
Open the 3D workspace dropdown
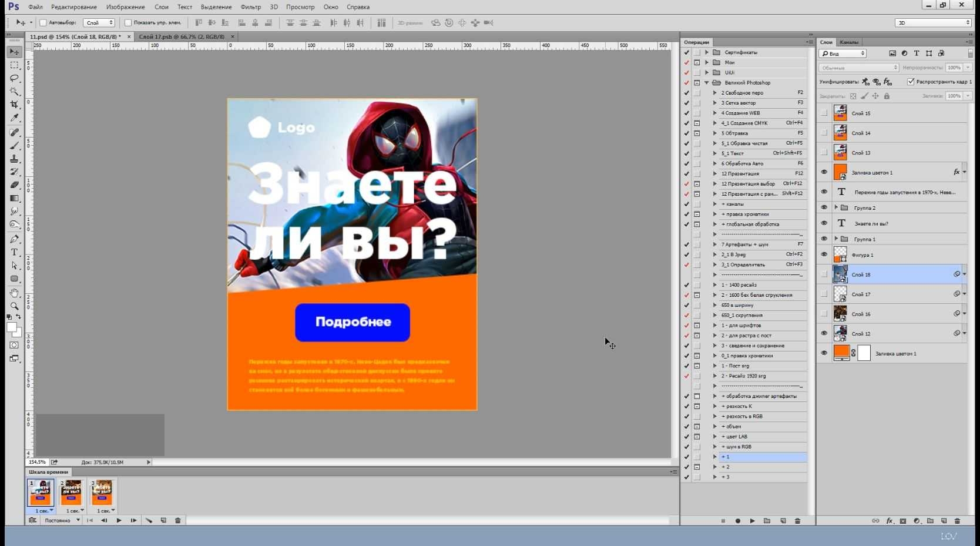point(933,23)
